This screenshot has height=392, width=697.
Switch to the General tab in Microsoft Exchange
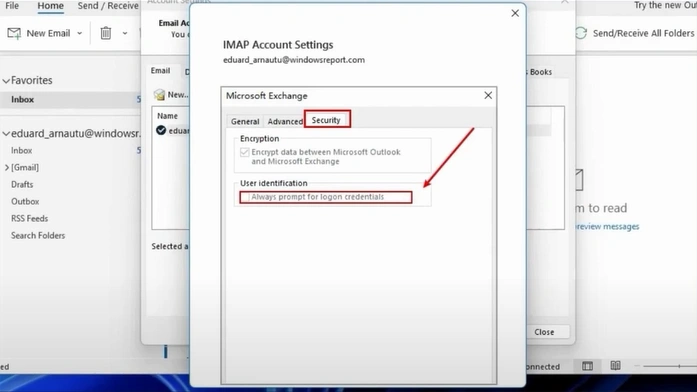pyautogui.click(x=245, y=121)
